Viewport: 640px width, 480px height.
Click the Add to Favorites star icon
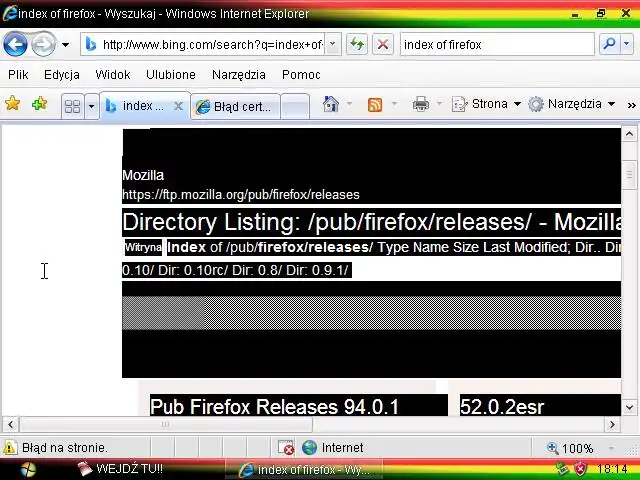click(39, 104)
